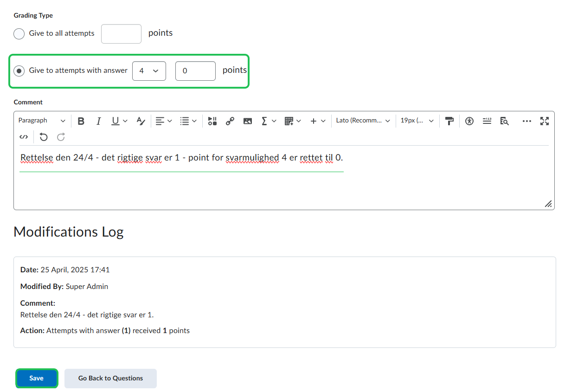The width and height of the screenshot is (571, 392).
Task: Open the answer number dropdown showing 4
Action: click(x=149, y=71)
